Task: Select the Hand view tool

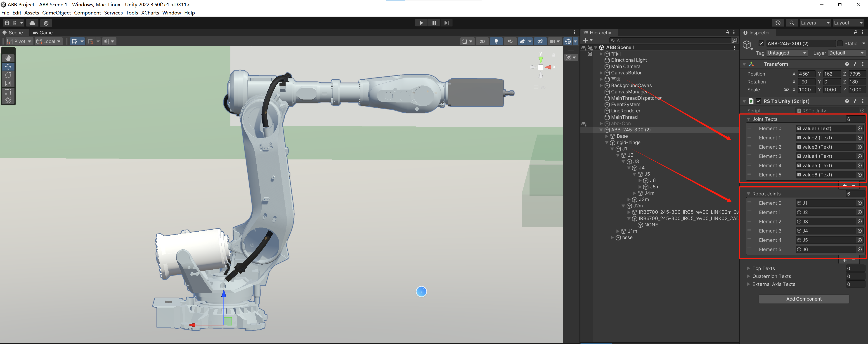Action: tap(8, 58)
